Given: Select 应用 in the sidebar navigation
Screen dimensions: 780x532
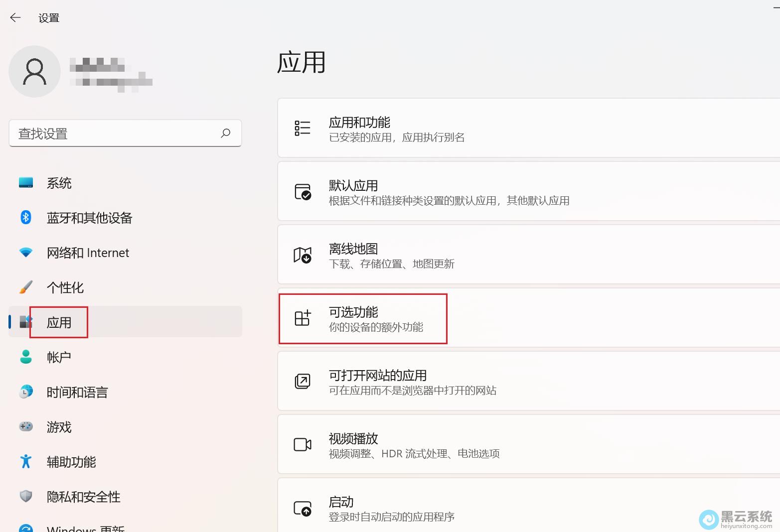Looking at the screenshot, I should coord(59,322).
